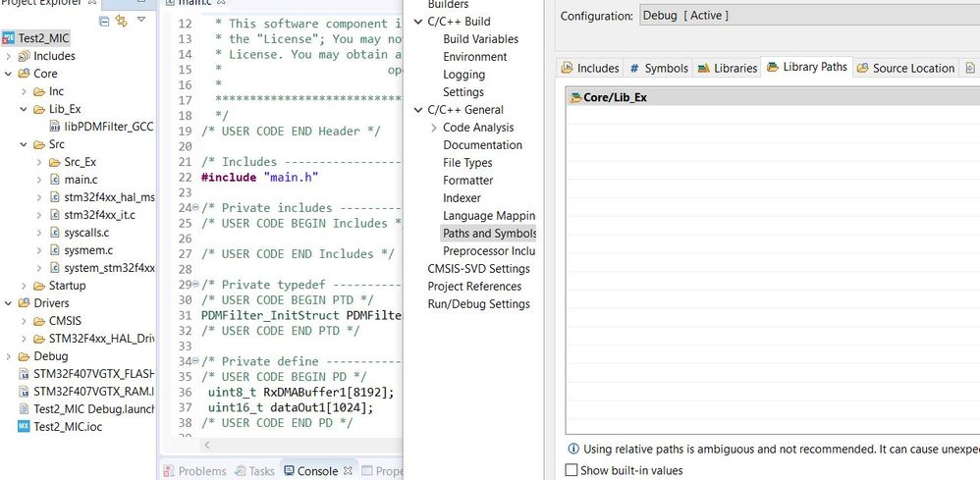This screenshot has height=480, width=980.
Task: Switch to the Library Paths tab
Action: [806, 67]
